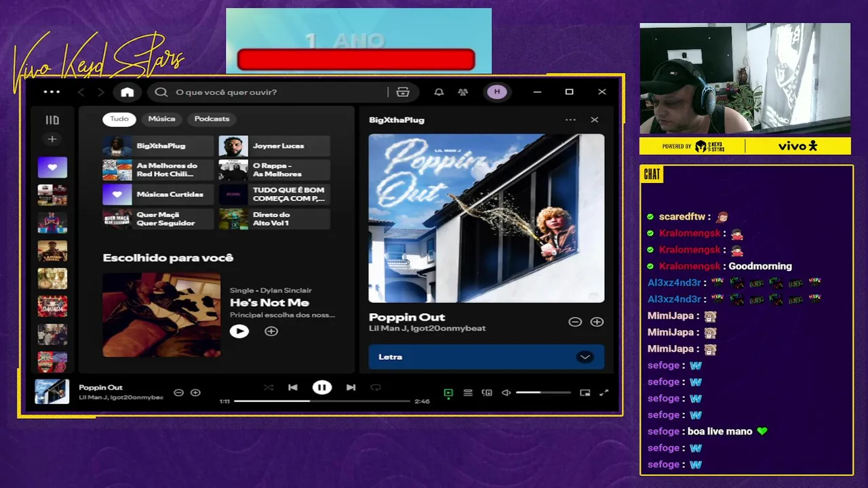Select the Podcasts filter

click(x=212, y=119)
